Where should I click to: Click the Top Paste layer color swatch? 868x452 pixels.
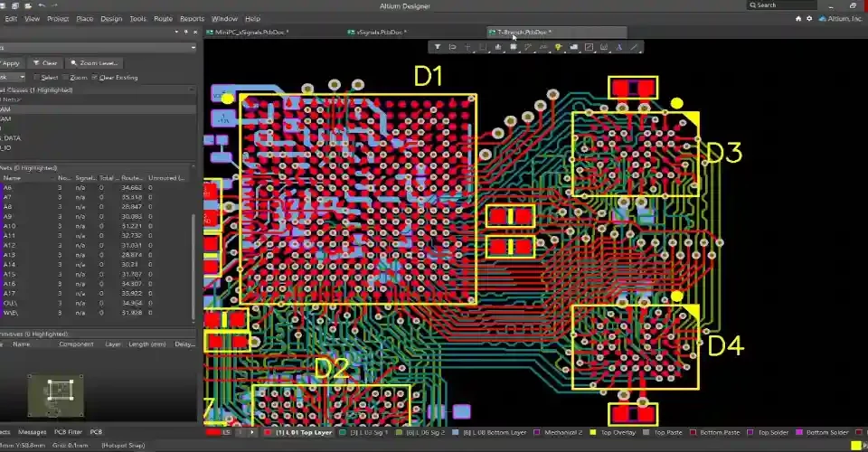(646, 433)
